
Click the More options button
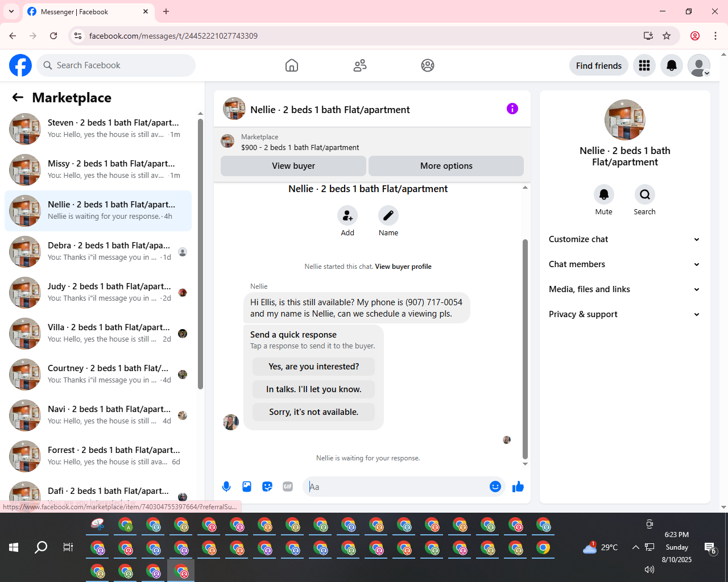(446, 166)
